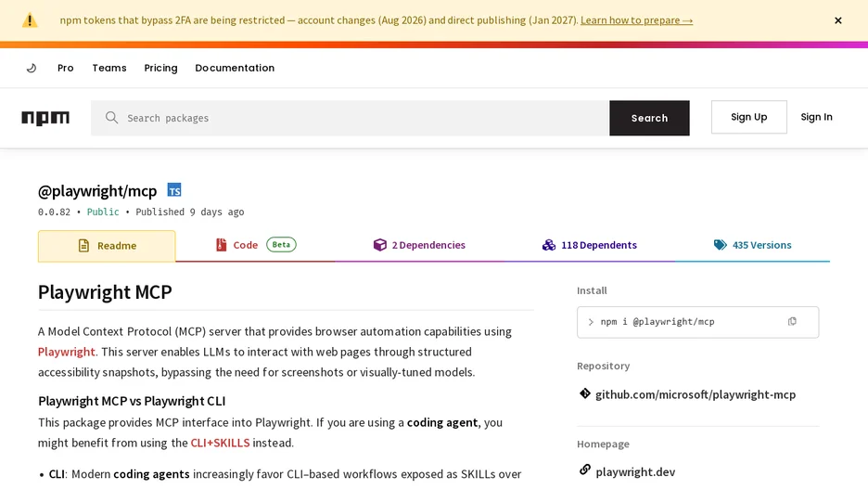868x489 pixels.
Task: Click the Homepage section label
Action: click(x=603, y=444)
